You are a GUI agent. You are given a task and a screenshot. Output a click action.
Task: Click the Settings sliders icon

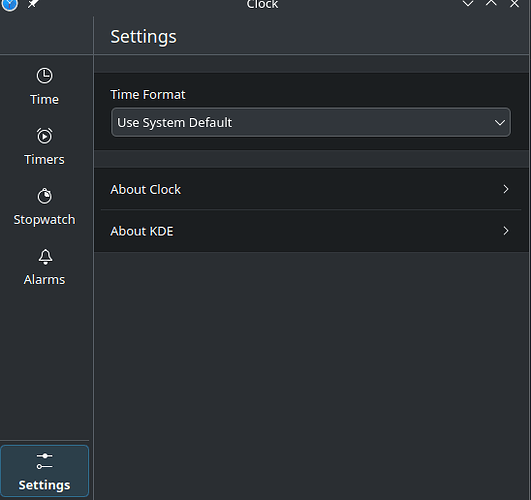tap(44, 461)
